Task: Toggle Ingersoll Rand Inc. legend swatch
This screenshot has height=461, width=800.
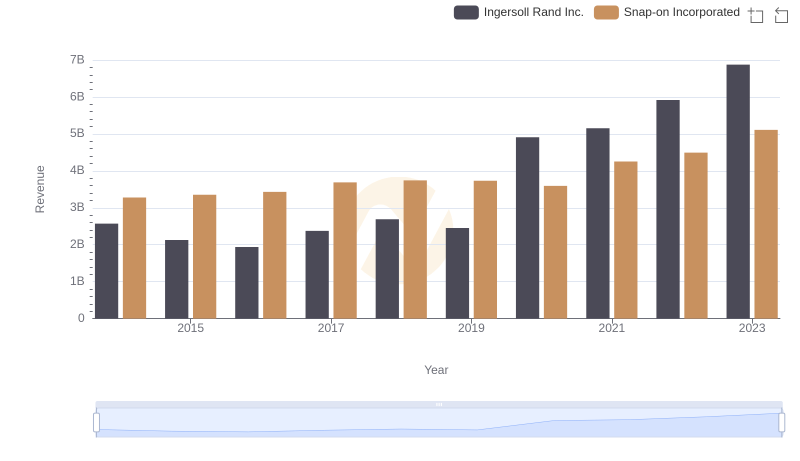Action: (466, 12)
